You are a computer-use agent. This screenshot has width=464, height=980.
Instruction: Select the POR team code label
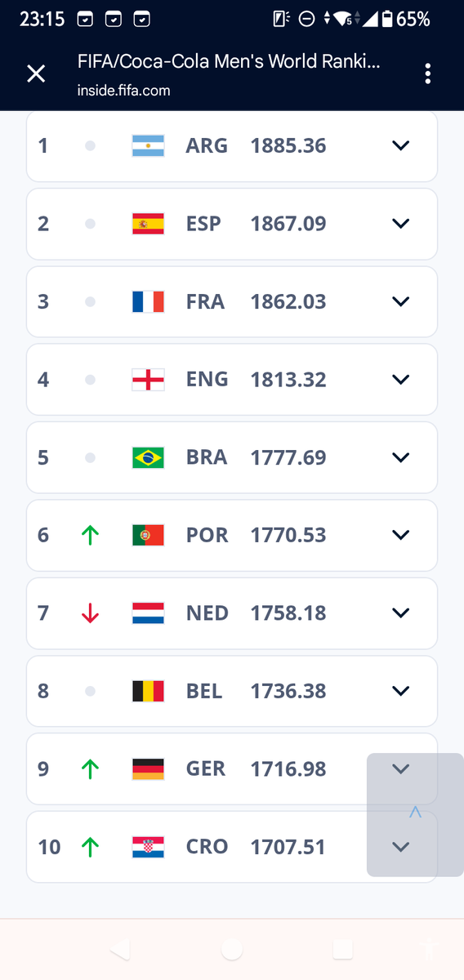coord(207,535)
